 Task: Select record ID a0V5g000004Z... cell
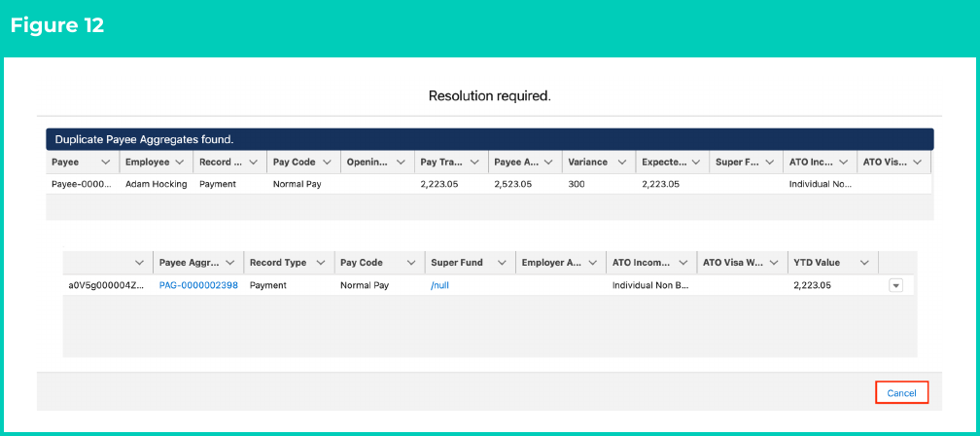(x=108, y=285)
